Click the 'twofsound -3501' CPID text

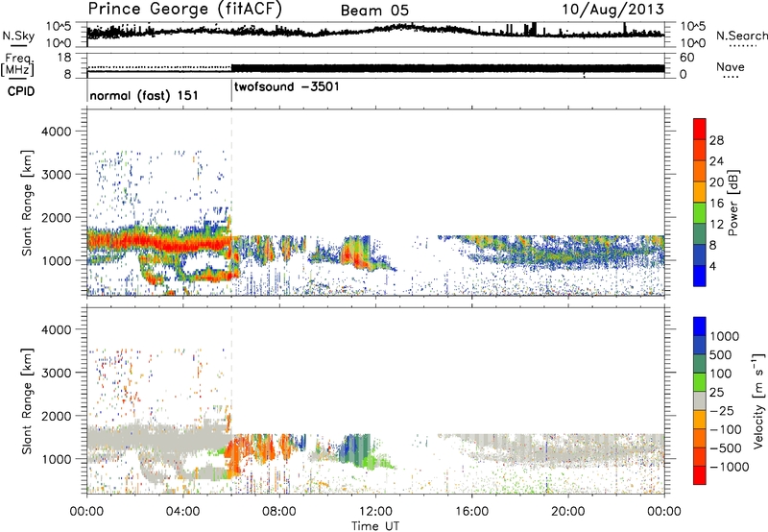[x=286, y=87]
